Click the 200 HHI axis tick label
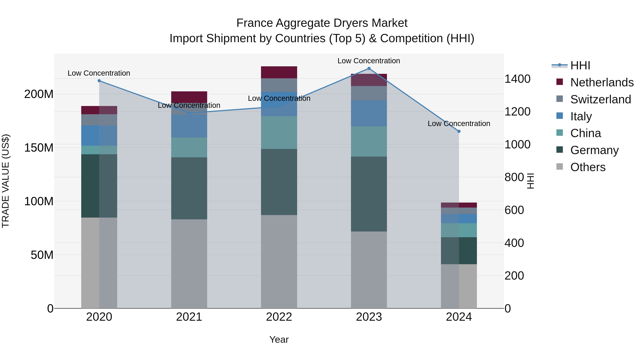This screenshot has height=362, width=644. [514, 276]
